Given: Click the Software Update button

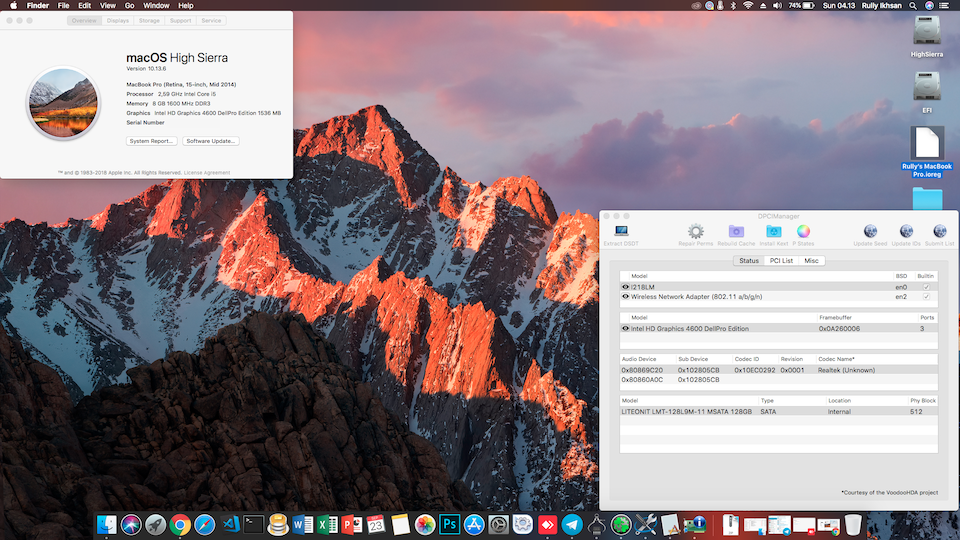Looking at the screenshot, I should pyautogui.click(x=211, y=141).
